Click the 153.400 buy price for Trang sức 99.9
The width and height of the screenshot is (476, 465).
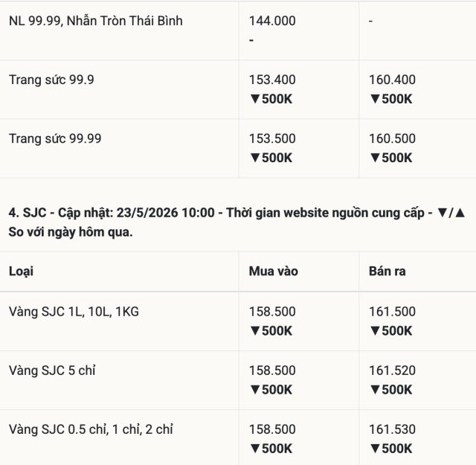tap(272, 80)
